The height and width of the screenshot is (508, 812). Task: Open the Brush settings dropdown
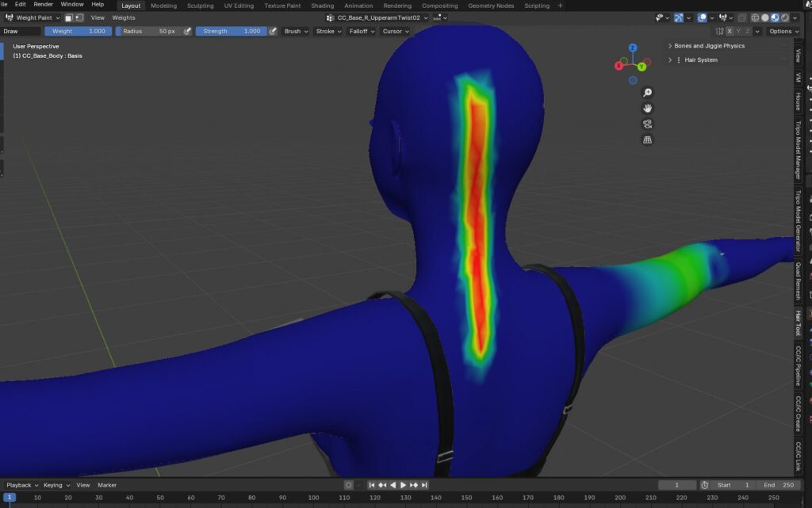296,31
